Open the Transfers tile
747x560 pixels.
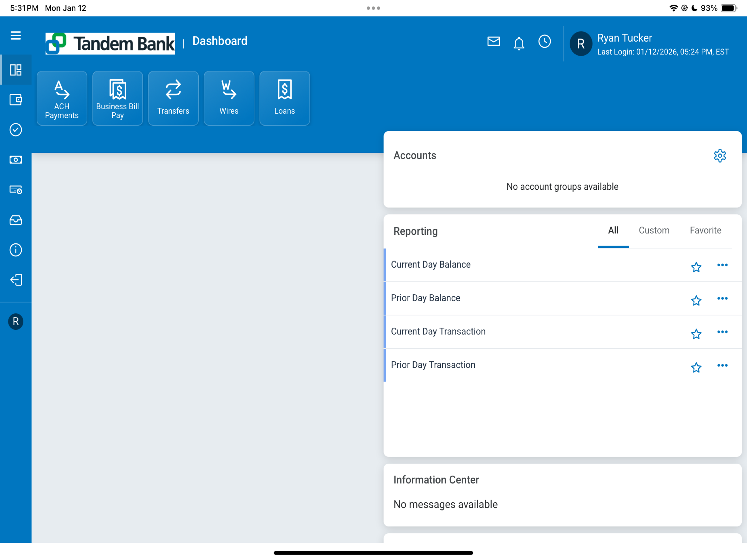[173, 98]
